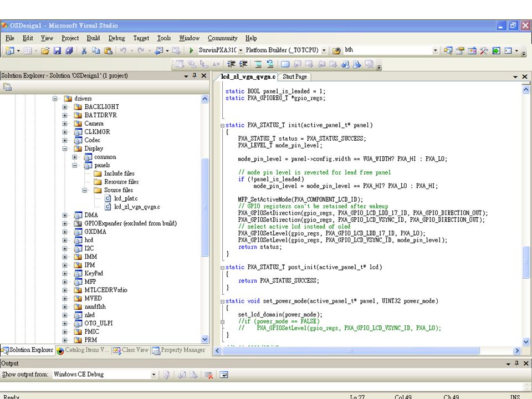Select the OTG_ULPI driver item
Image resolution: width=532 pixels, height=399 pixels.
tap(99, 323)
